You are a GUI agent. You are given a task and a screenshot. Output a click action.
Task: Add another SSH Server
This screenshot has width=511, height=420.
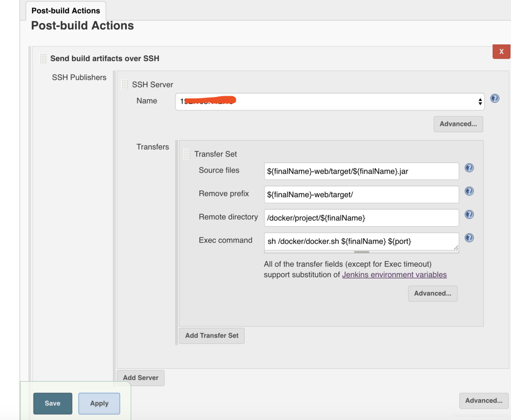tap(141, 377)
